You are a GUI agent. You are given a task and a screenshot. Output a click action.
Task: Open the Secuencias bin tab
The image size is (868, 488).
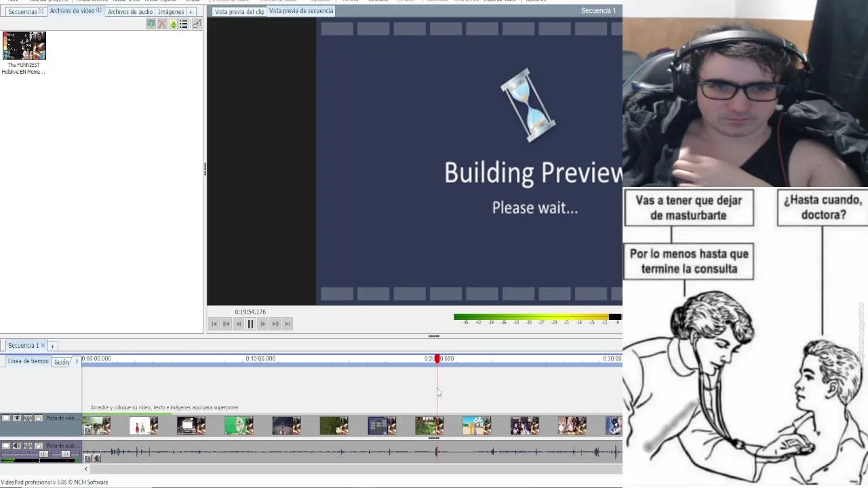click(24, 12)
